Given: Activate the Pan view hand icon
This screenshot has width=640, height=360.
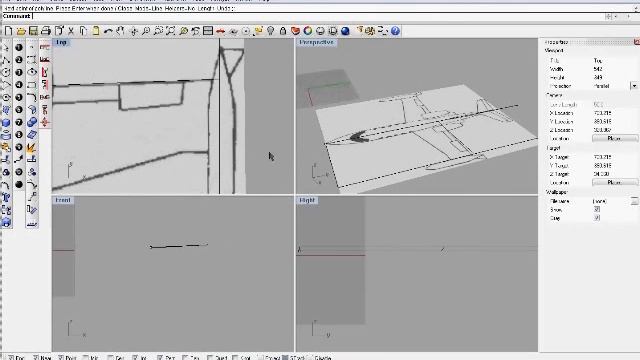Looking at the screenshot, I should point(120,31).
